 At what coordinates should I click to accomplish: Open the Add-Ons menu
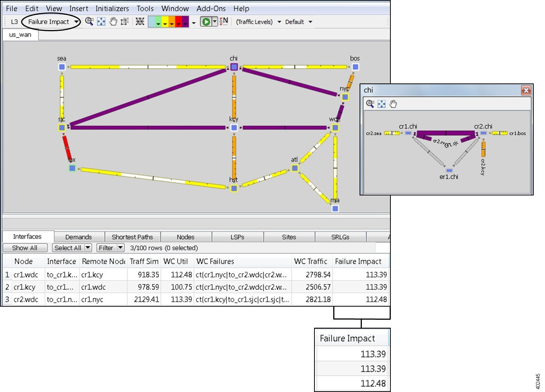pos(211,8)
